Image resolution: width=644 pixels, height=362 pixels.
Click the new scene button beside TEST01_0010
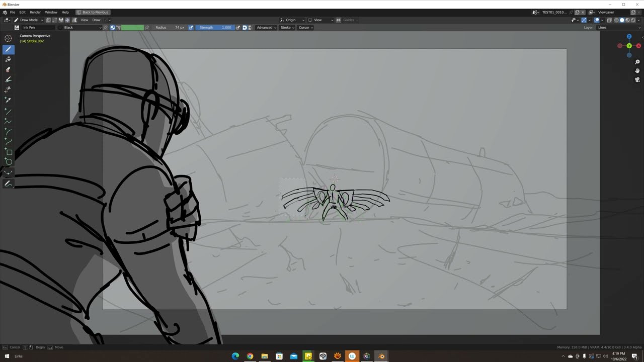(578, 12)
